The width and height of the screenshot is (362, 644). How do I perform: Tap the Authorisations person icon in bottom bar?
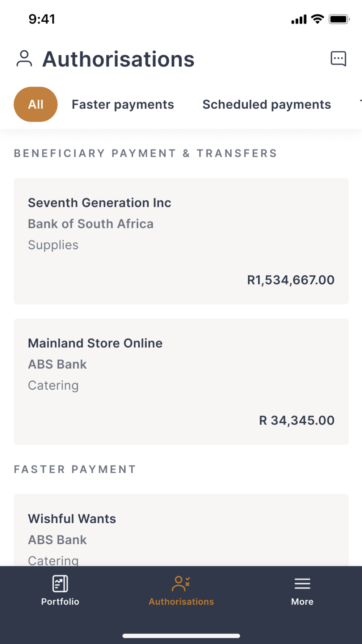[x=181, y=584]
